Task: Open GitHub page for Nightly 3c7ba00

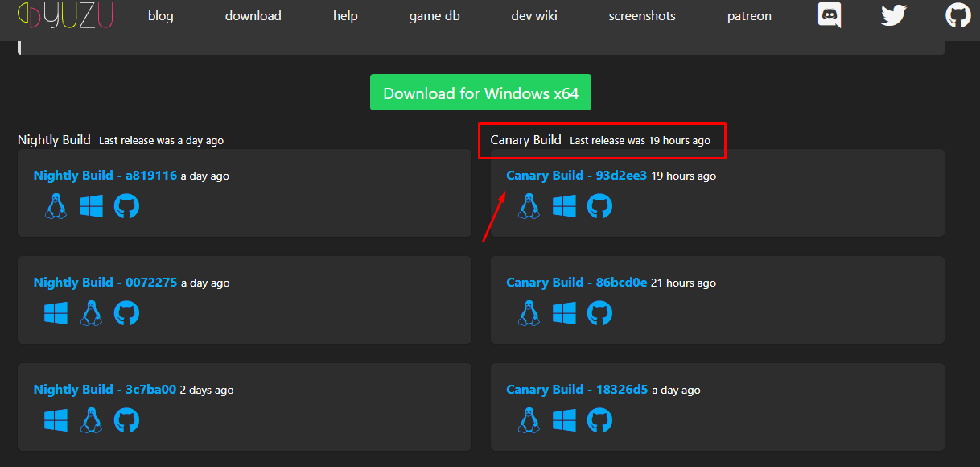Action: click(126, 420)
